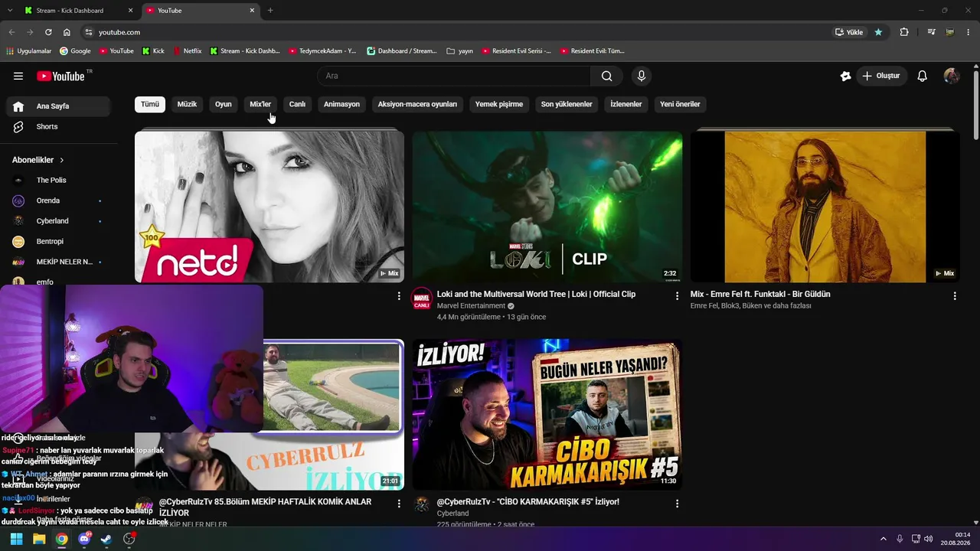Select the Canlı filter chip
Viewport: 980px width, 551px height.
[297, 104]
